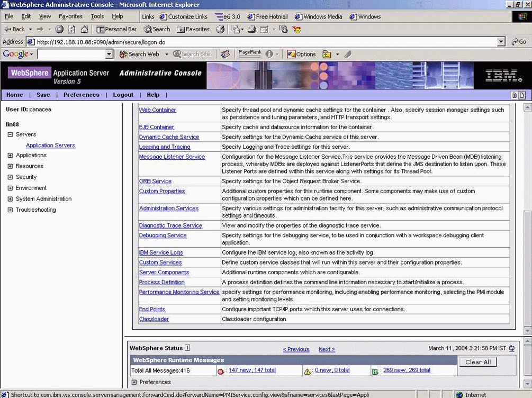The width and height of the screenshot is (532, 398).
Task: Click the status refresh icon beside the timestamp
Action: [512, 348]
